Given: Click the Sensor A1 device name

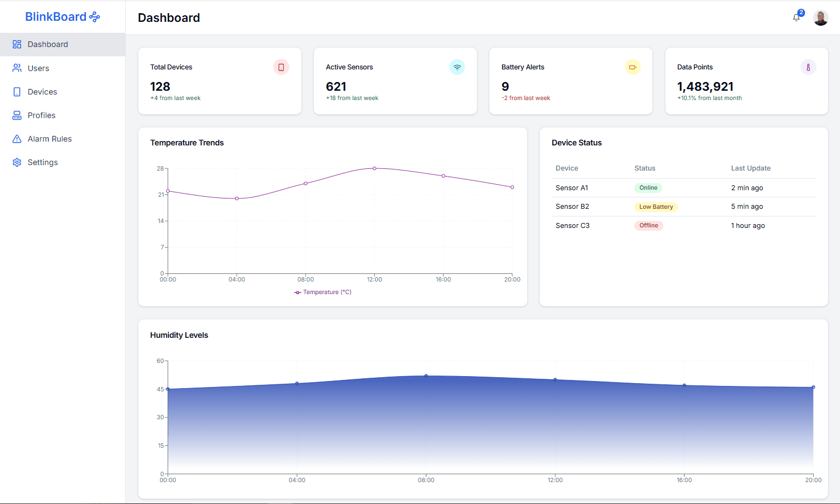Looking at the screenshot, I should tap(571, 187).
